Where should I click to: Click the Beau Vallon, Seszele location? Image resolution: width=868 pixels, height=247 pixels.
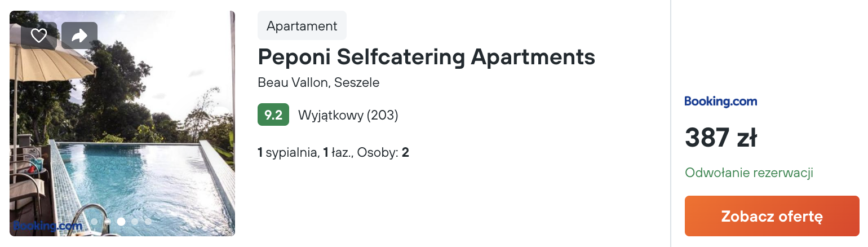point(318,82)
